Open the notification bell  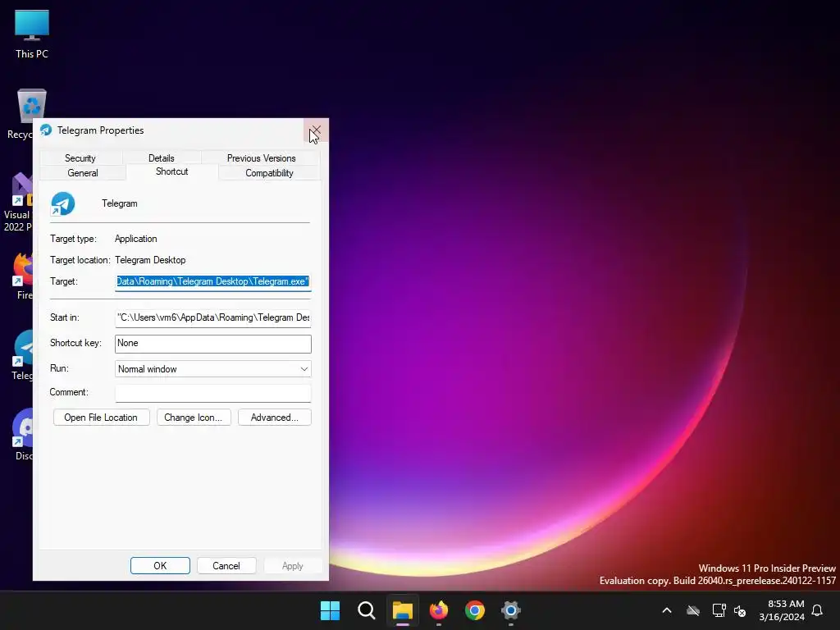coord(818,610)
